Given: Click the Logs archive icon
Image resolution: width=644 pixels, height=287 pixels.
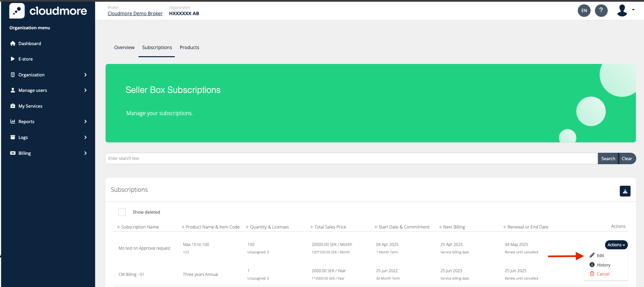Looking at the screenshot, I should 13,137.
